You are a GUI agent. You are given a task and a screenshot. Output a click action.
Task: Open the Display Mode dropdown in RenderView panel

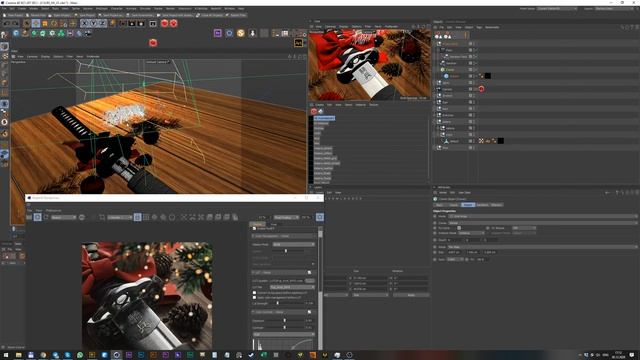click(x=293, y=244)
